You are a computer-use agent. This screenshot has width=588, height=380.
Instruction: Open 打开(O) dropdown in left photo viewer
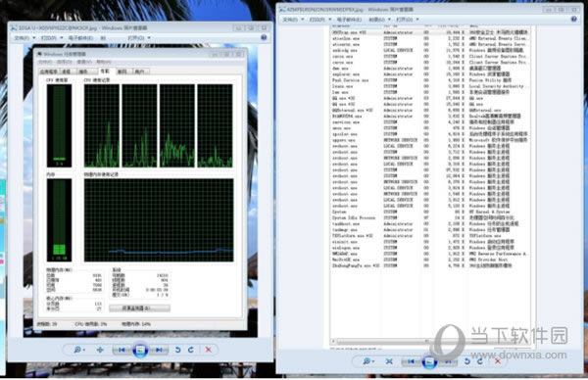[x=139, y=38]
